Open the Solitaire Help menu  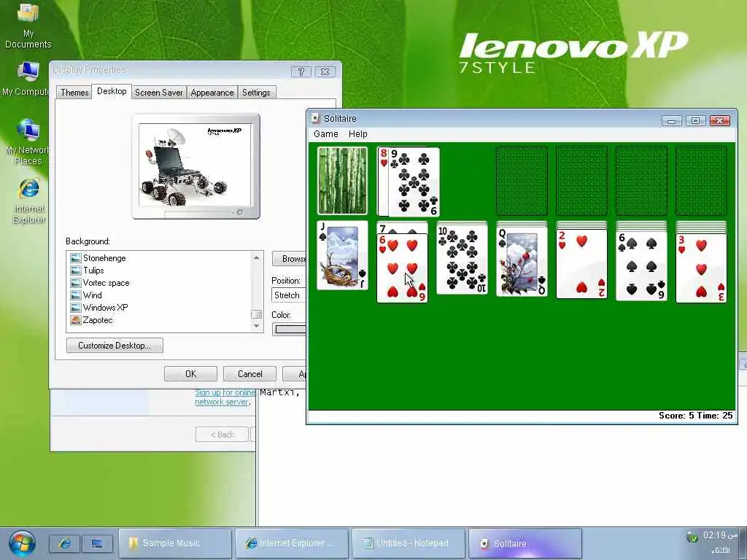coord(357,134)
